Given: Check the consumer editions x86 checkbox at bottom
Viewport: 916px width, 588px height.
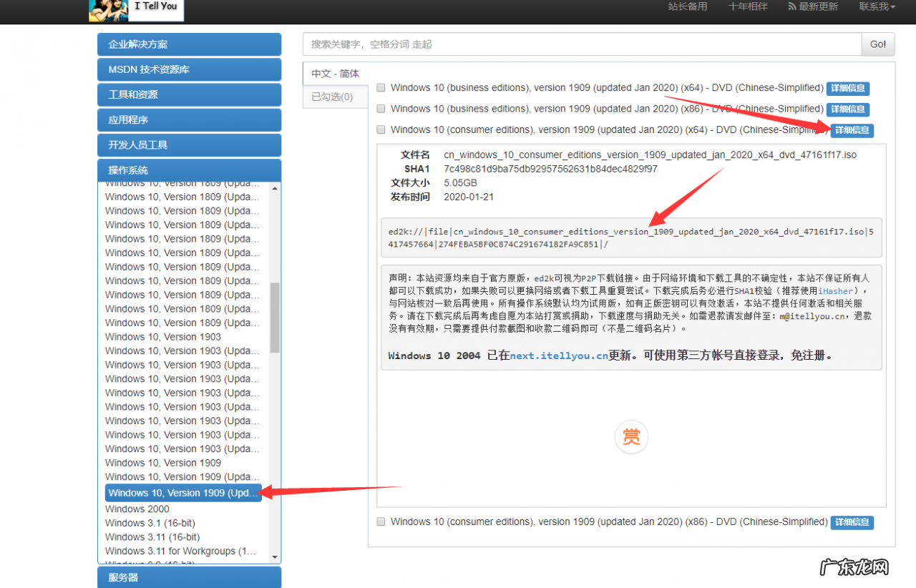Looking at the screenshot, I should pyautogui.click(x=381, y=521).
